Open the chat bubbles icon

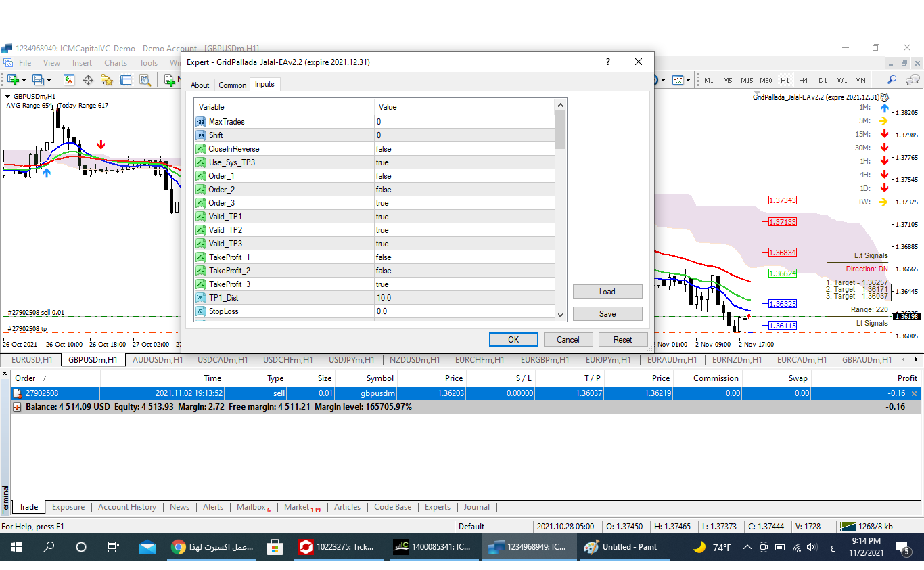pyautogui.click(x=912, y=80)
